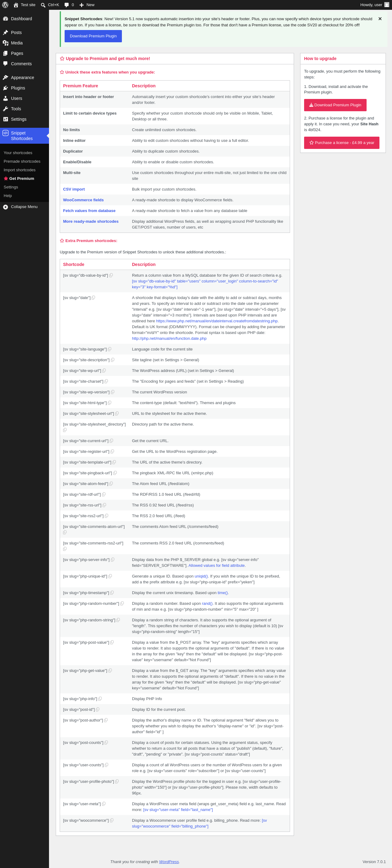Screen dimensions: 392x868
Task: Open the uniqid() reference link
Action: tap(201, 576)
